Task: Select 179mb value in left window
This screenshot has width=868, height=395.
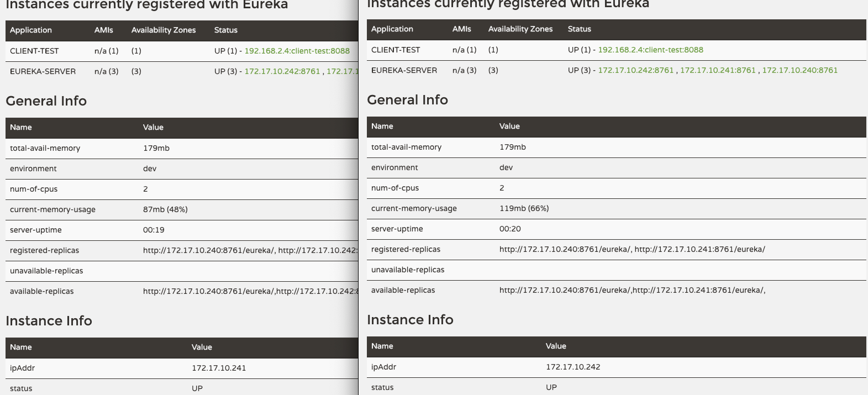Action: tap(156, 148)
